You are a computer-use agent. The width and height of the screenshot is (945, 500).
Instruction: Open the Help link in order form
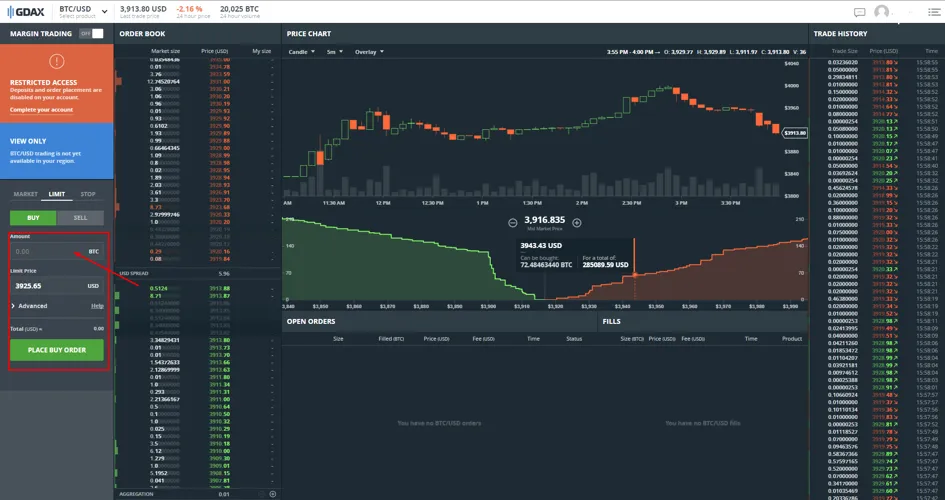(97, 306)
